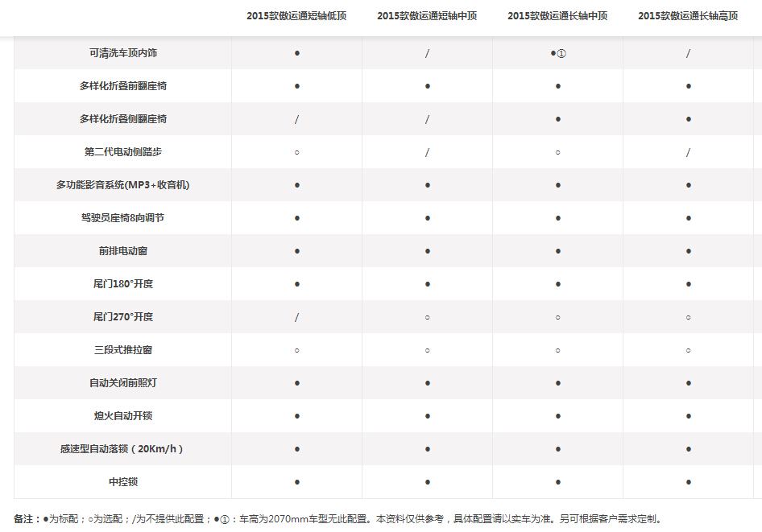This screenshot has width=762, height=532.
Task: Click the 尾门270°开度 row label
Action: coord(123,317)
